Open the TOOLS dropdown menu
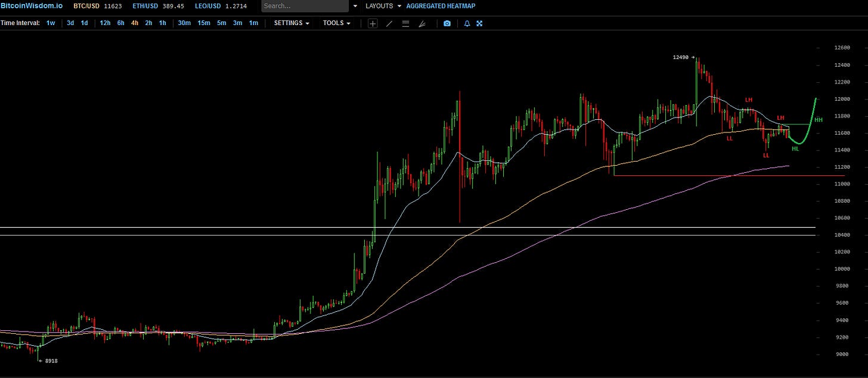This screenshot has width=868, height=378. click(x=337, y=23)
